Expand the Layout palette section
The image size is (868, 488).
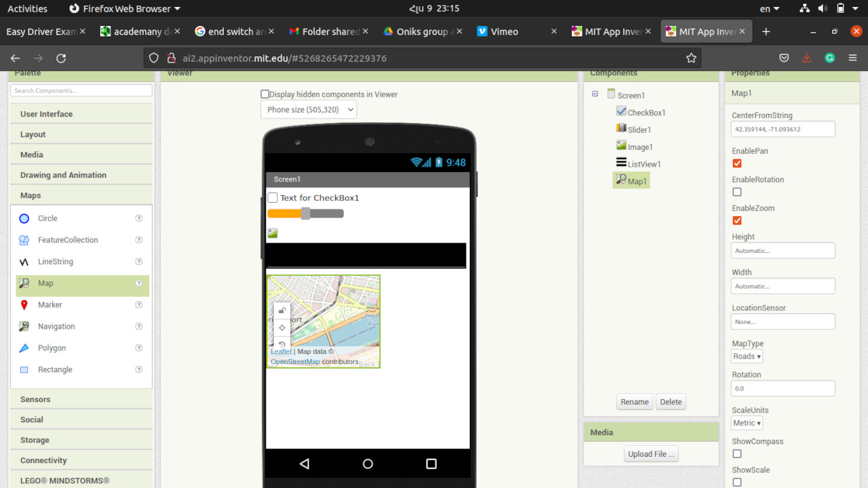pyautogui.click(x=81, y=134)
